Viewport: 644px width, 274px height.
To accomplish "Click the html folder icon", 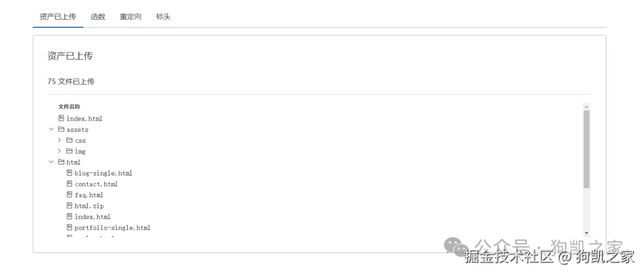I will (61, 162).
